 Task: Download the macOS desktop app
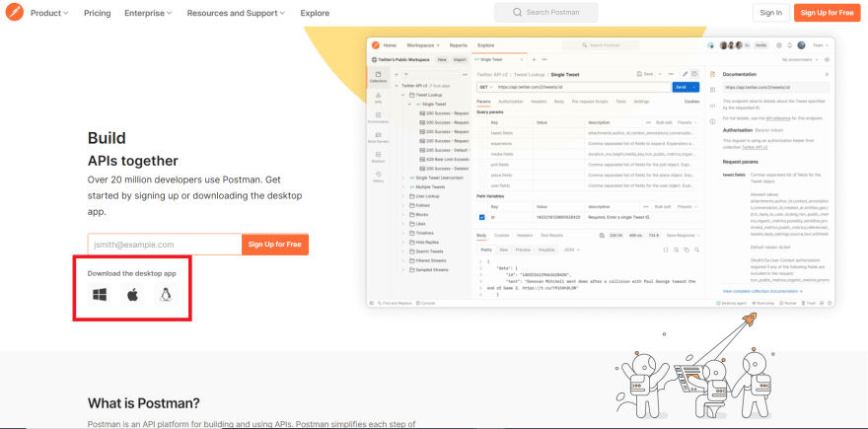pyautogui.click(x=132, y=296)
